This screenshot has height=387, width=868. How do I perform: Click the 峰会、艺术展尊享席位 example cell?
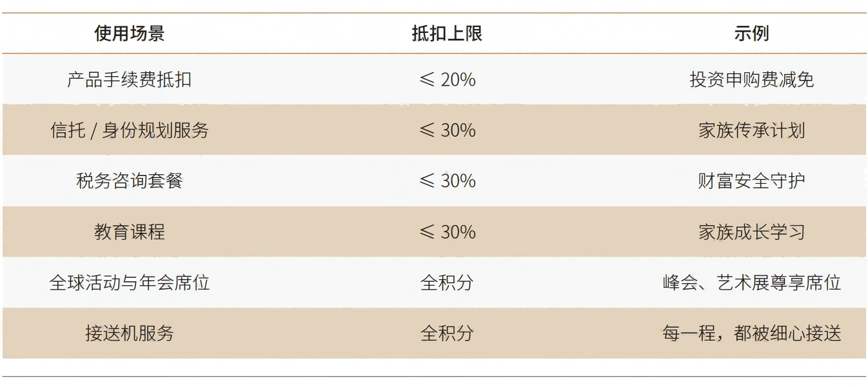[751, 283]
